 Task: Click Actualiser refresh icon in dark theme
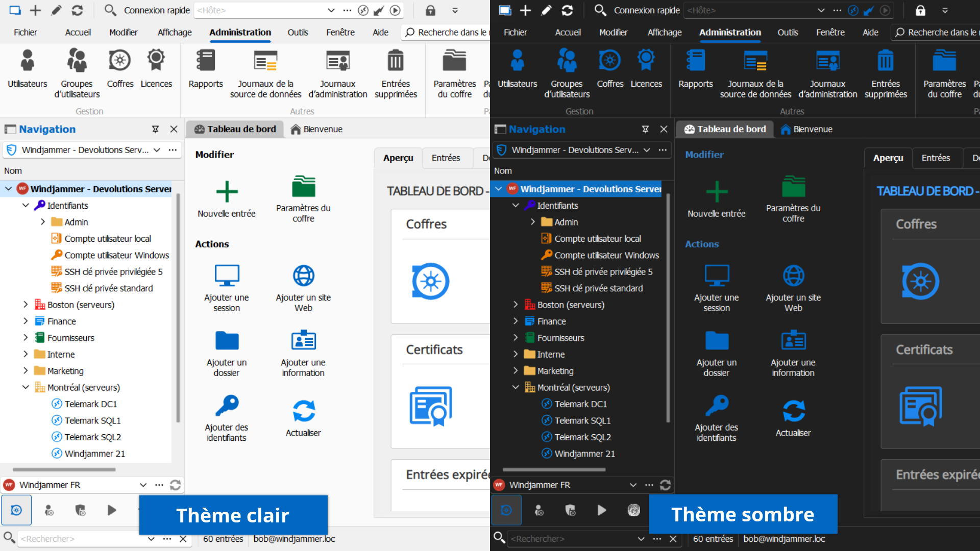(x=793, y=411)
